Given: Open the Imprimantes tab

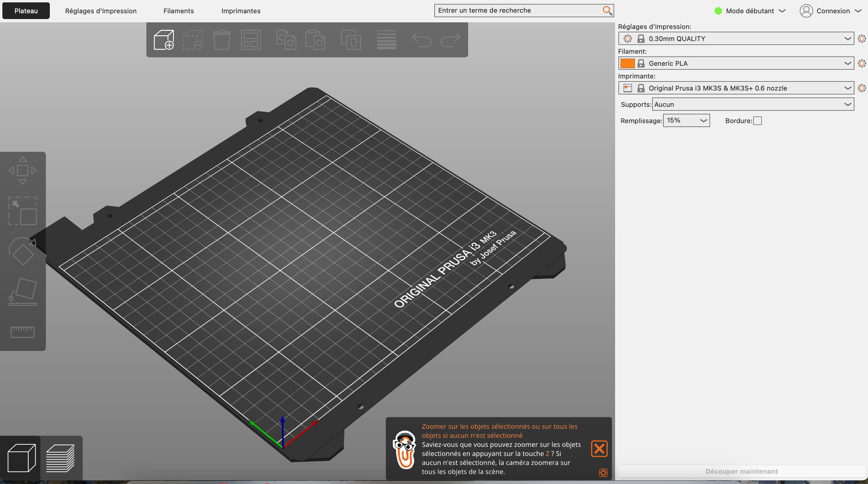Looking at the screenshot, I should click(x=241, y=11).
